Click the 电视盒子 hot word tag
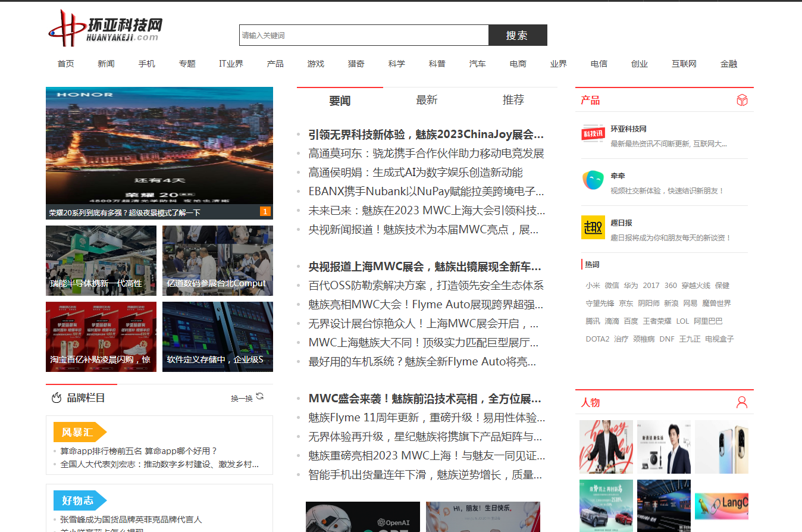The height and width of the screenshot is (532, 802). click(719, 339)
